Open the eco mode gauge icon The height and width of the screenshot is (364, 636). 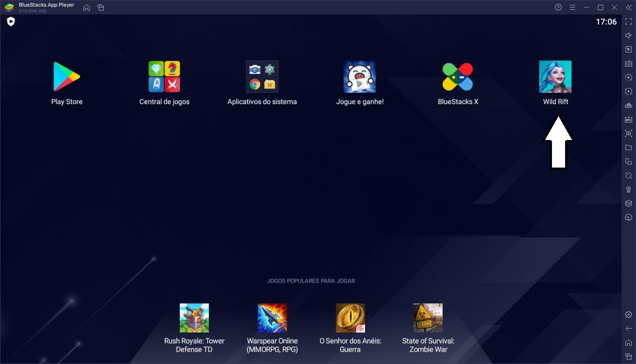[629, 217]
